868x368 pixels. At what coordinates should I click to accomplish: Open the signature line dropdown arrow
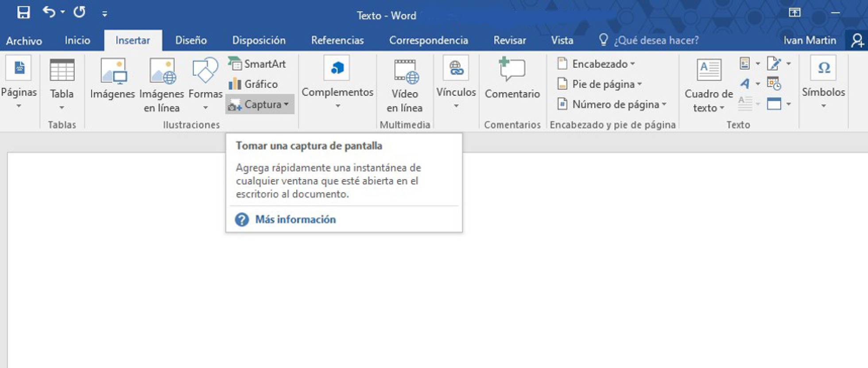click(789, 64)
